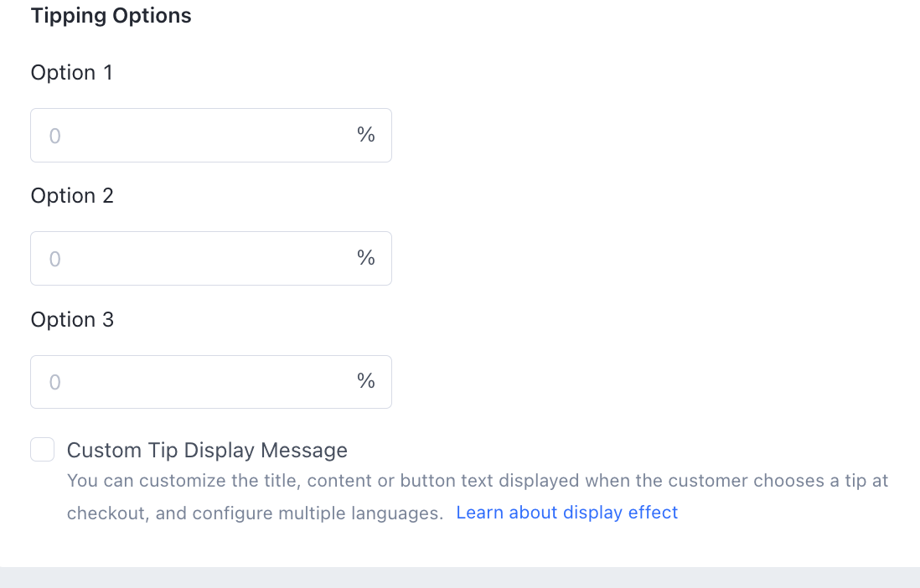
Task: Click the gray divider bar at the bottom
Action: (x=460, y=577)
